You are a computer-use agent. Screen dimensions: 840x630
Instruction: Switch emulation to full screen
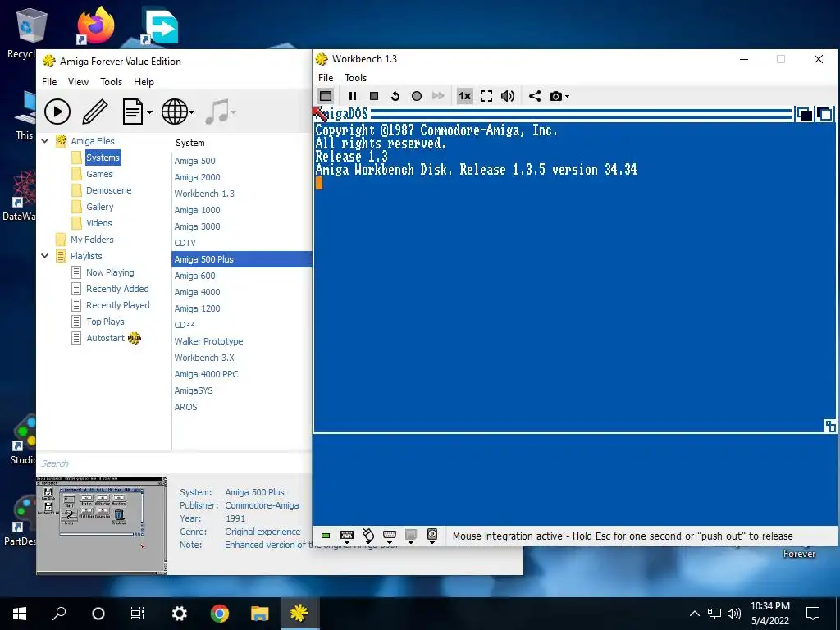point(486,96)
